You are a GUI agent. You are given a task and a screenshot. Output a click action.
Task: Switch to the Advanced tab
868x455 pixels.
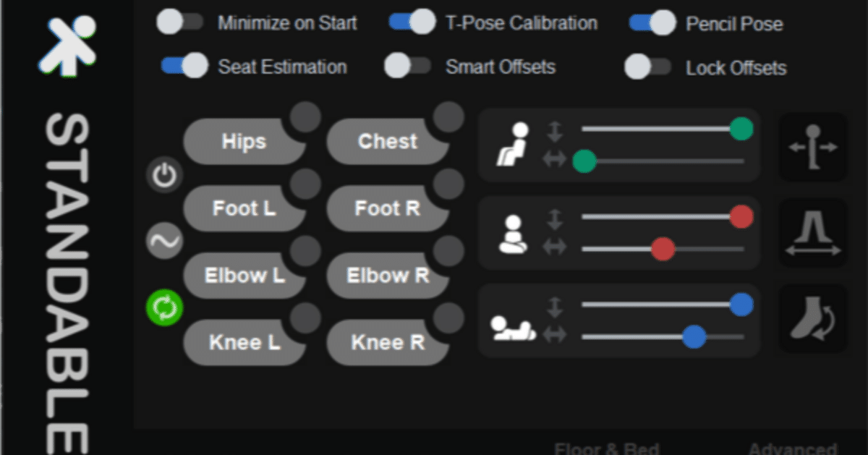click(x=792, y=449)
